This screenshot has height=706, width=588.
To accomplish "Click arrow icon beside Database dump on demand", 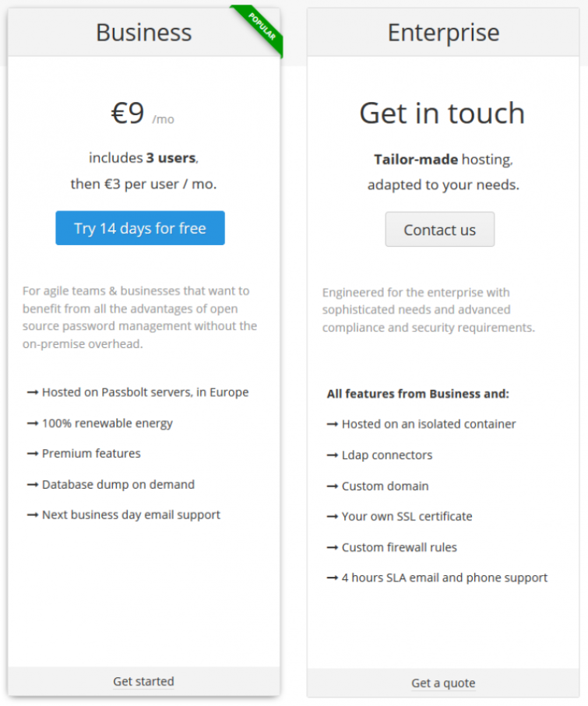I will pos(33,485).
